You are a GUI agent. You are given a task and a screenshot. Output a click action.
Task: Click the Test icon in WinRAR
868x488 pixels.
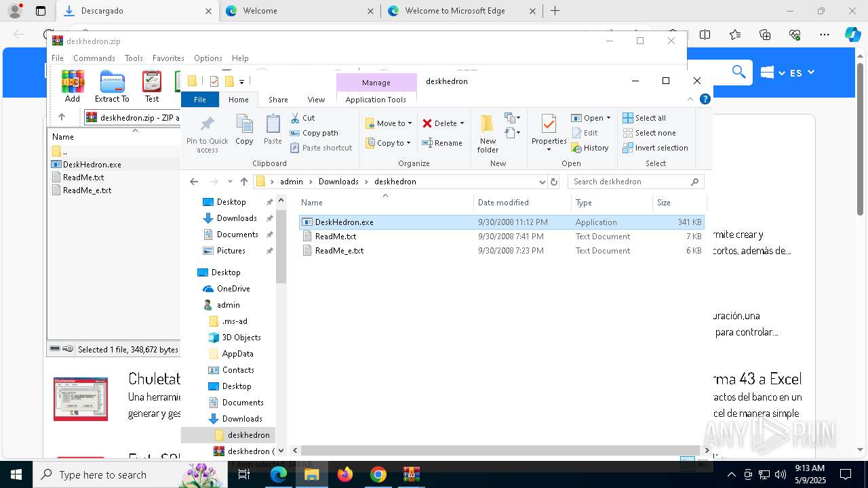152,86
